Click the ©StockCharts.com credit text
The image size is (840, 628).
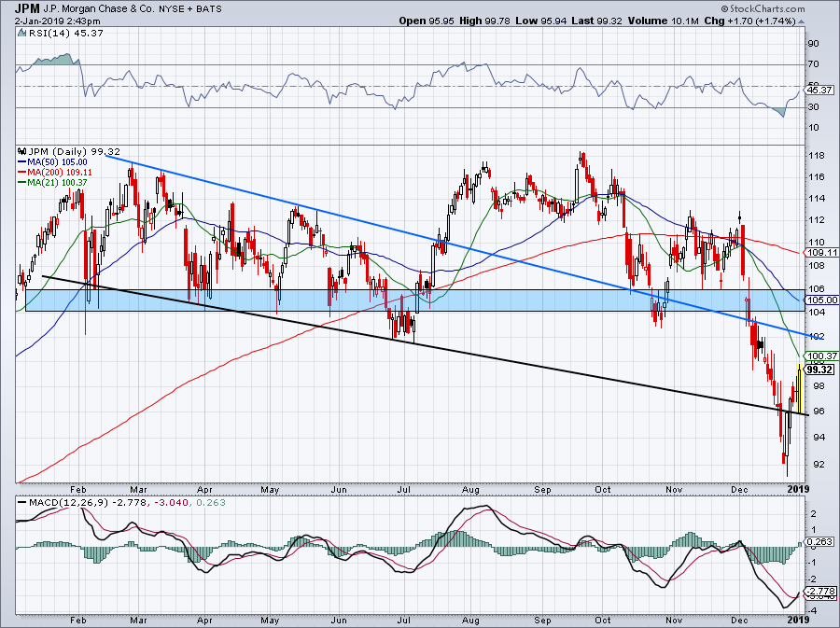pos(763,8)
